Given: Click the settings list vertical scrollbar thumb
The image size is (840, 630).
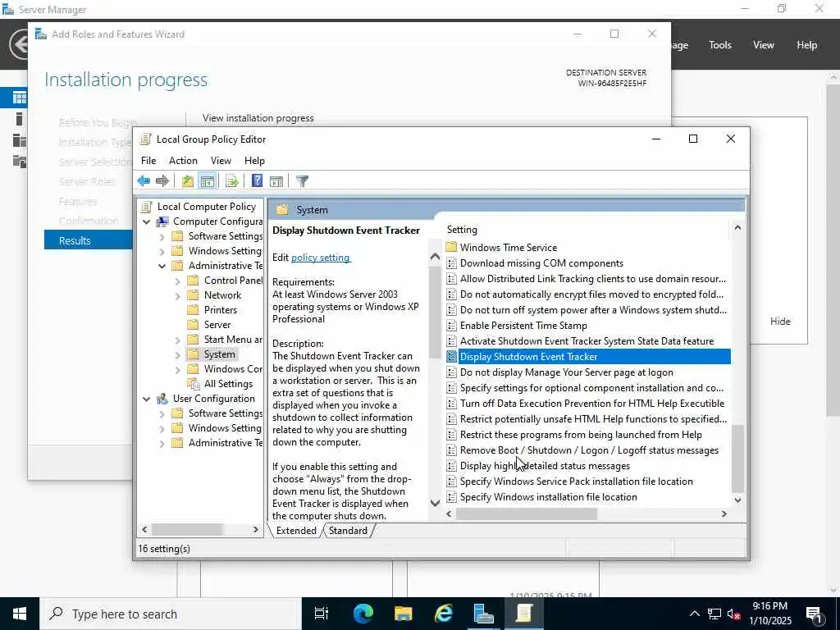Looking at the screenshot, I should click(737, 459).
